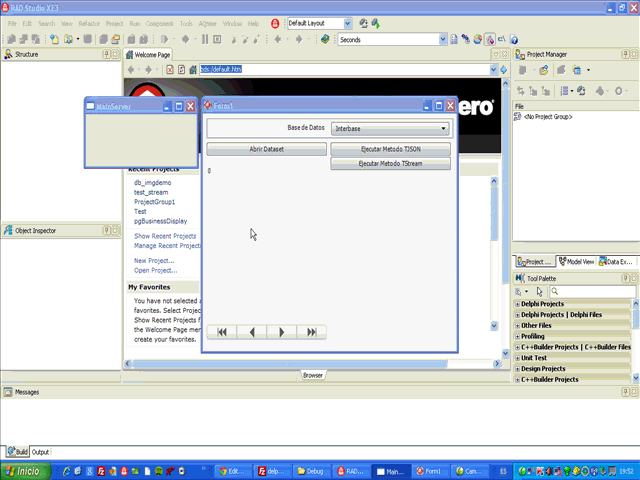The width and height of the screenshot is (640, 480).
Task: Expand the Profiling palette category
Action: pyautogui.click(x=517, y=336)
